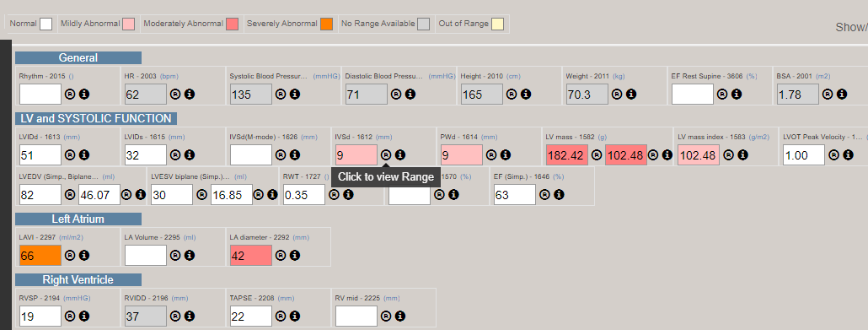Screen dimensions: 868x330
Task: View range icon for RWT 0.35
Action: click(334, 195)
